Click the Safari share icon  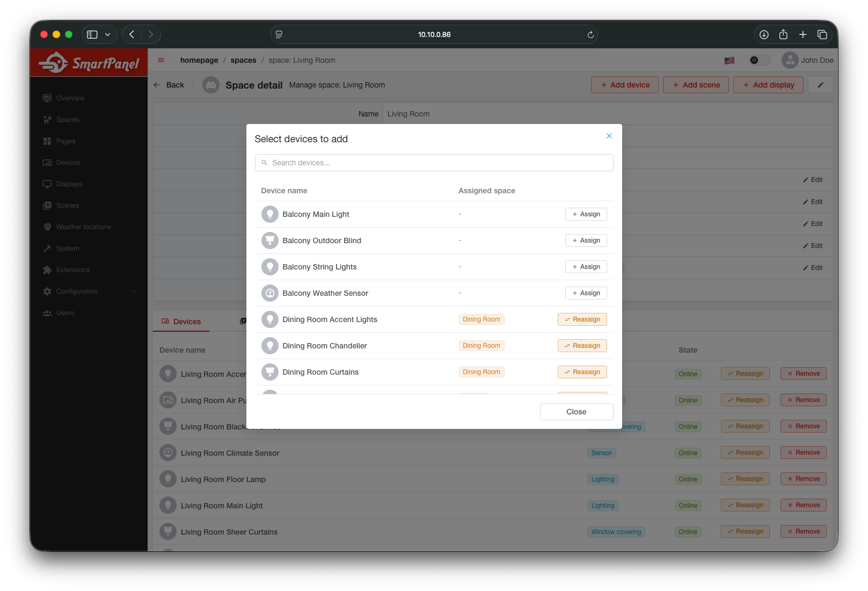click(783, 34)
